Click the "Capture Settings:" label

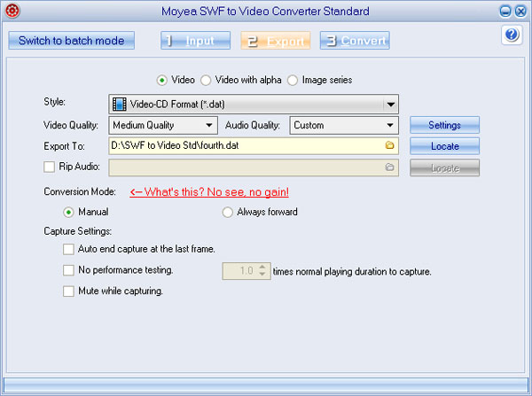coord(78,231)
